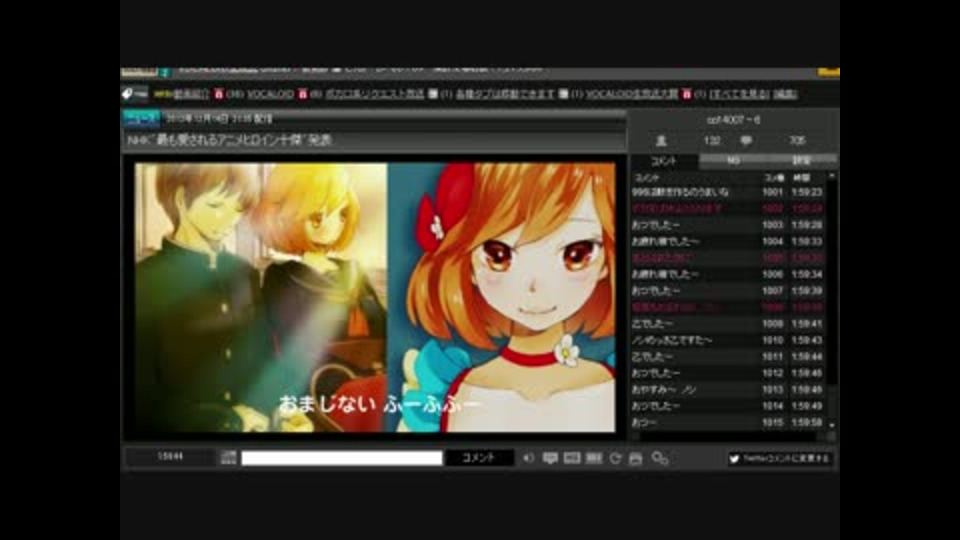
Task: Click the blue ニュース label
Action: click(x=141, y=118)
